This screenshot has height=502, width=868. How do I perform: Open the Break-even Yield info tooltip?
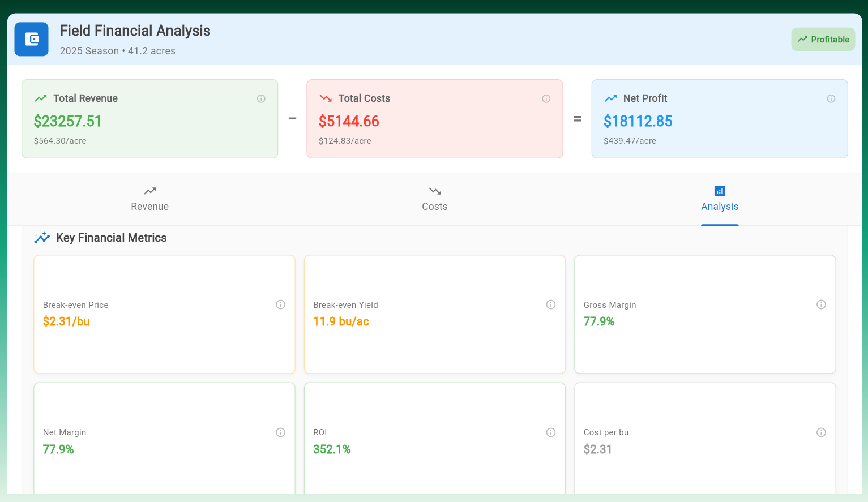pyautogui.click(x=550, y=304)
